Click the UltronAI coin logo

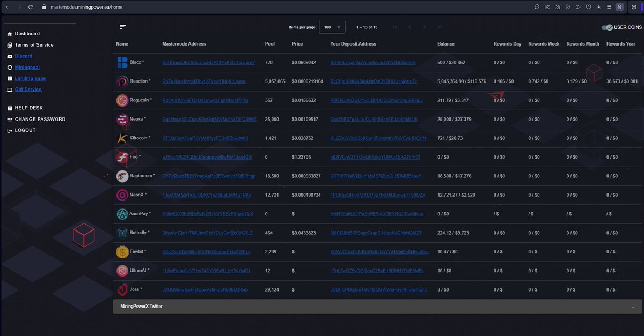click(x=122, y=271)
